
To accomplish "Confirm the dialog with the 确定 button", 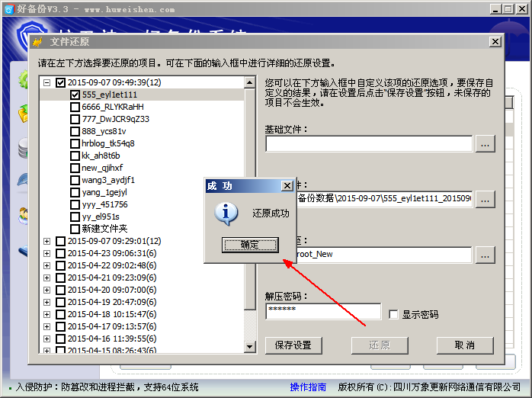I will [x=250, y=245].
